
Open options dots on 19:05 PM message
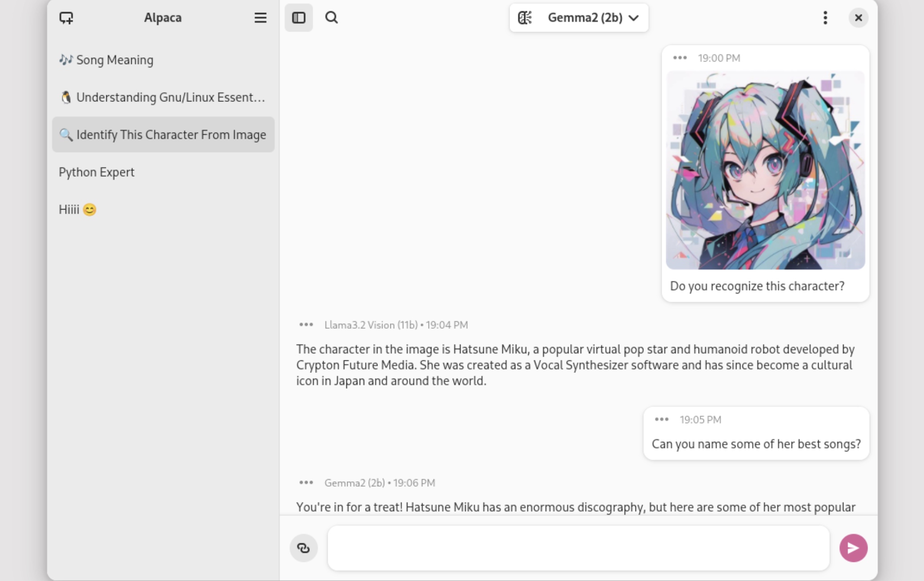coord(662,420)
